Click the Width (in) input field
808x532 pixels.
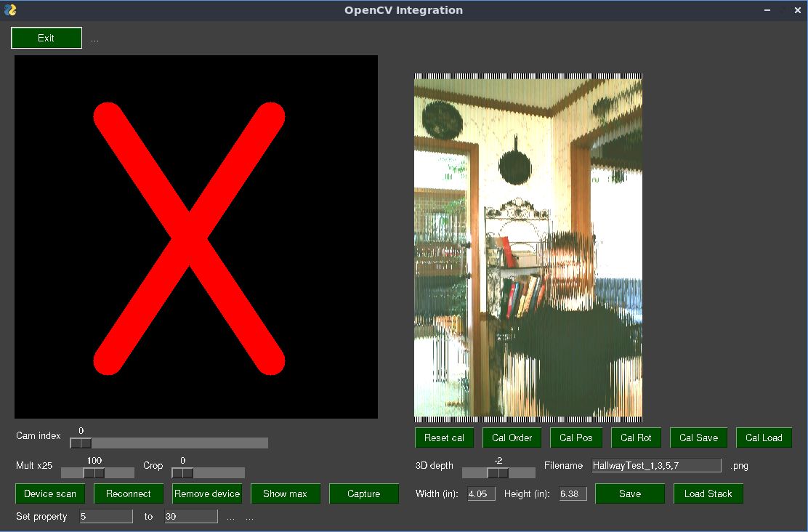pyautogui.click(x=481, y=494)
